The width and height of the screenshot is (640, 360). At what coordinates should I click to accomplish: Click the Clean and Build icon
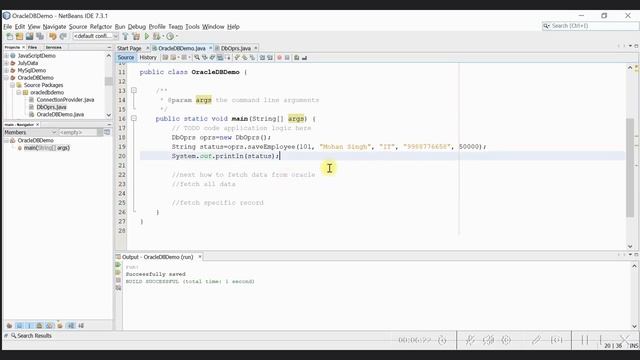pyautogui.click(x=136, y=36)
